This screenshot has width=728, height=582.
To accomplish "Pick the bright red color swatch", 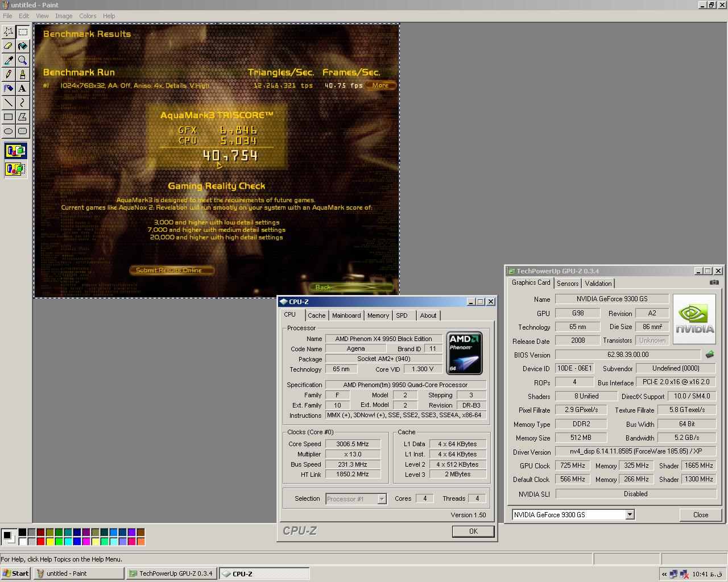I will tap(40, 542).
